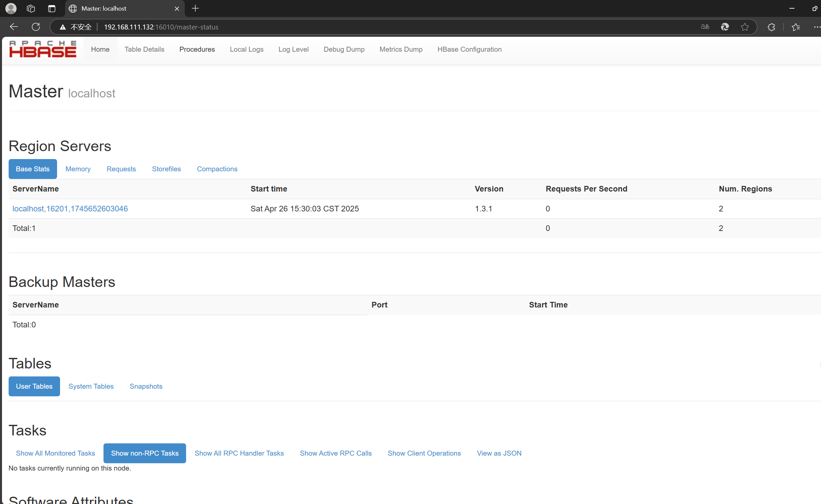Go to HBase Configuration page
The height and width of the screenshot is (504, 821).
click(469, 49)
